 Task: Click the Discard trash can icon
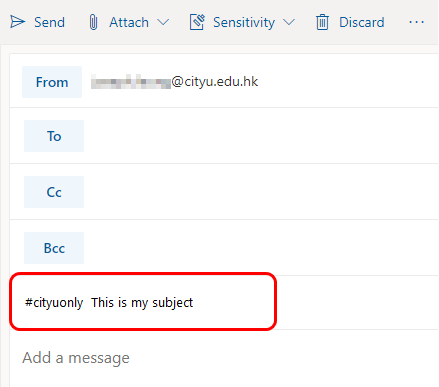pyautogui.click(x=322, y=22)
